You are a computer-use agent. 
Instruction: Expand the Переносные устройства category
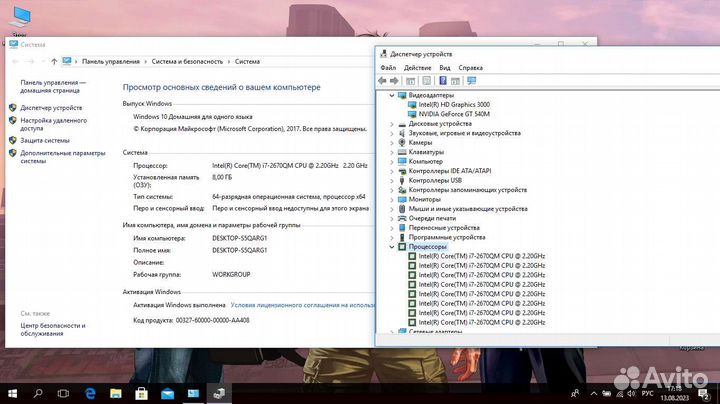pos(392,228)
